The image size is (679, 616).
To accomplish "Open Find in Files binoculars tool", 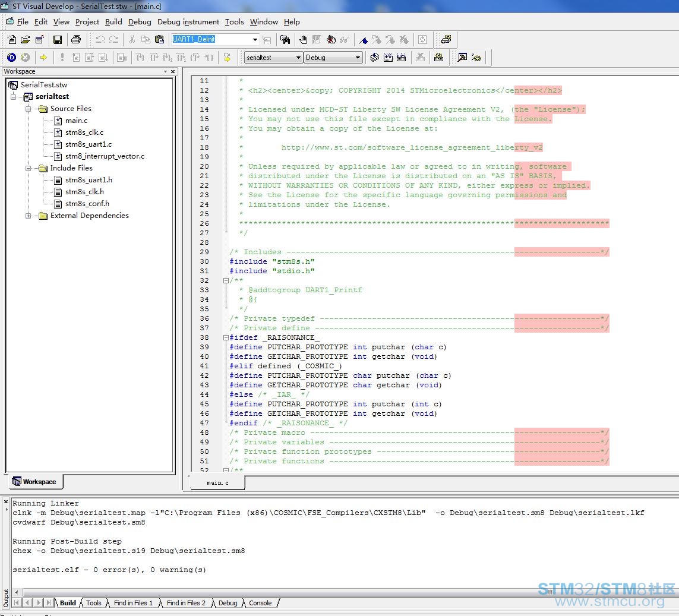I will (x=285, y=40).
